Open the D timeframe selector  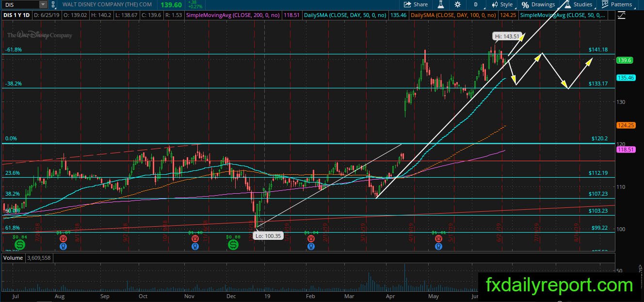click(x=476, y=4)
